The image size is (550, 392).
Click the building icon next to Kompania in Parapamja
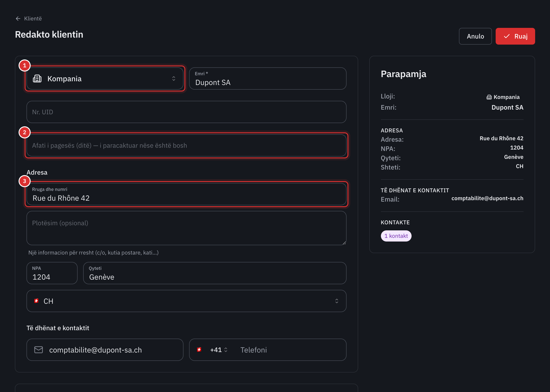[489, 97]
